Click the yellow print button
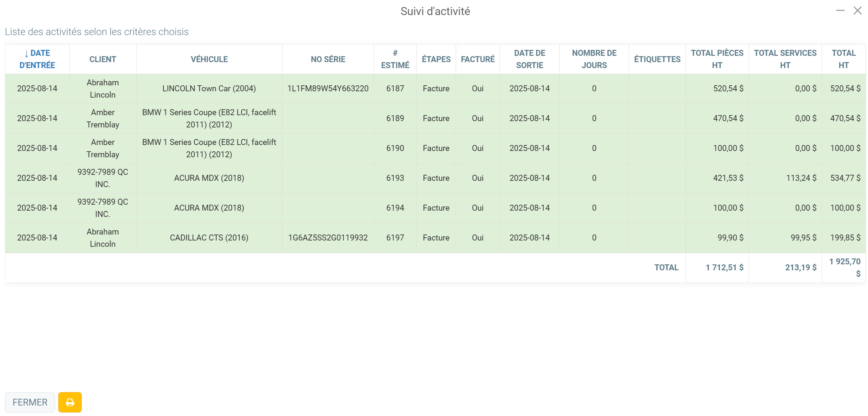The image size is (868, 416). click(70, 402)
